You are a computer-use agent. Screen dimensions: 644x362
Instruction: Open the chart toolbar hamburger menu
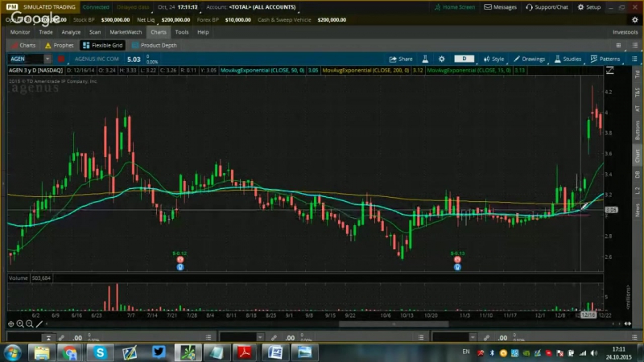634,59
